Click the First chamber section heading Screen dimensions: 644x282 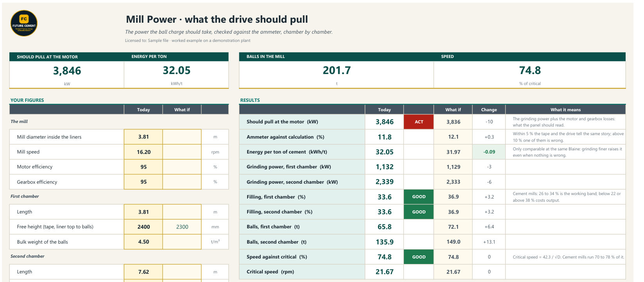tap(25, 196)
